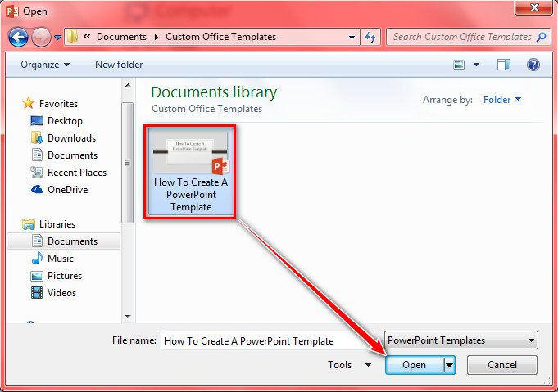Click the change view icon

(x=459, y=65)
